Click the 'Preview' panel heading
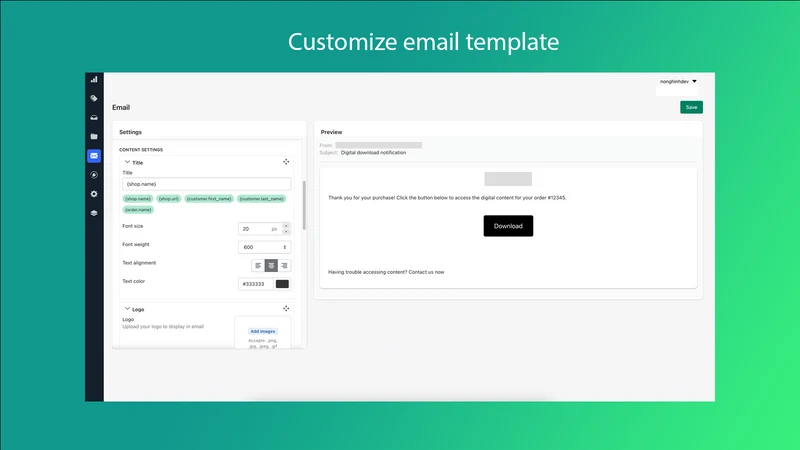Screen dimensions: 800x450 [331, 132]
